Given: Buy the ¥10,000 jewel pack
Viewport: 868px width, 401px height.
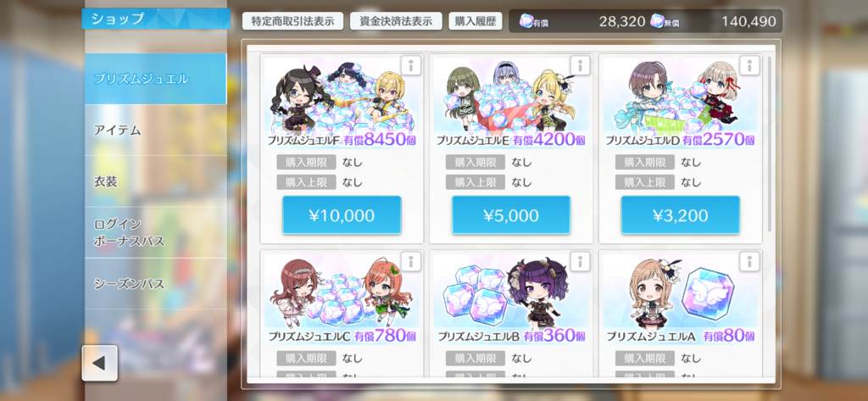Looking at the screenshot, I should (342, 215).
